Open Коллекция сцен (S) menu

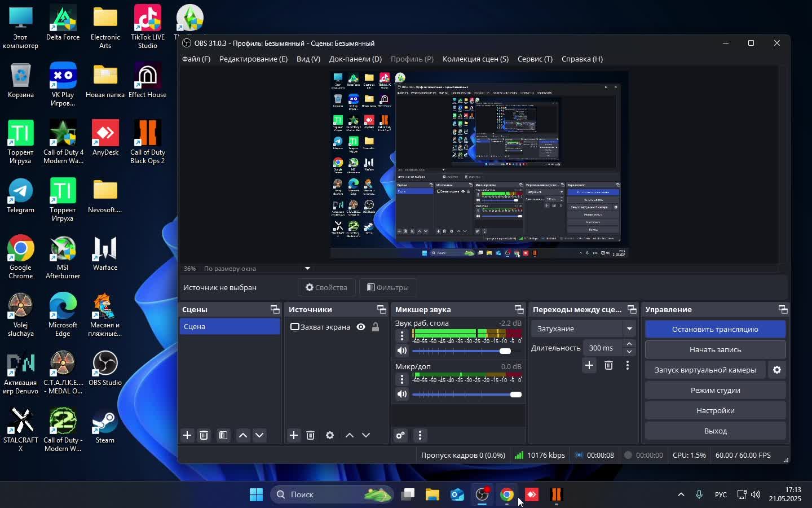(475, 59)
